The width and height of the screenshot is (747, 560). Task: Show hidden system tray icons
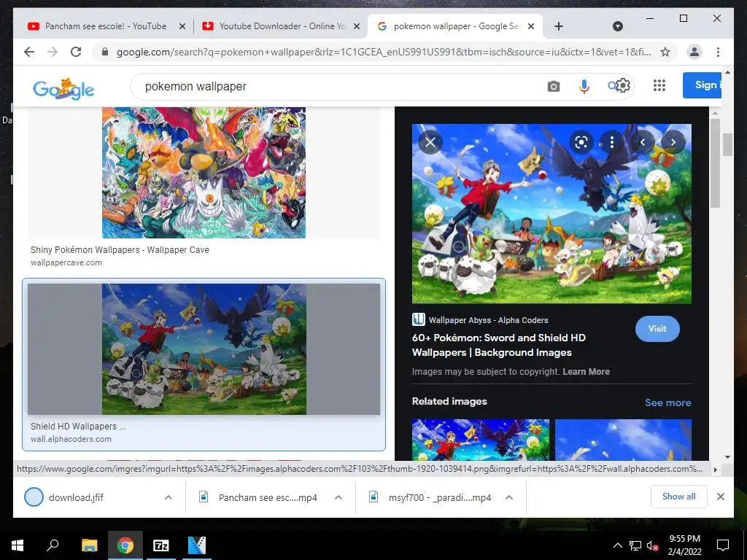point(617,545)
